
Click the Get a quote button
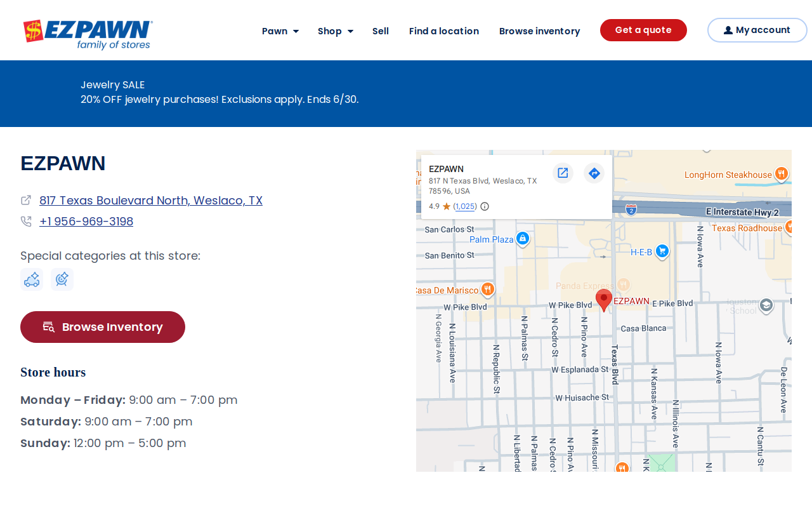click(x=643, y=30)
